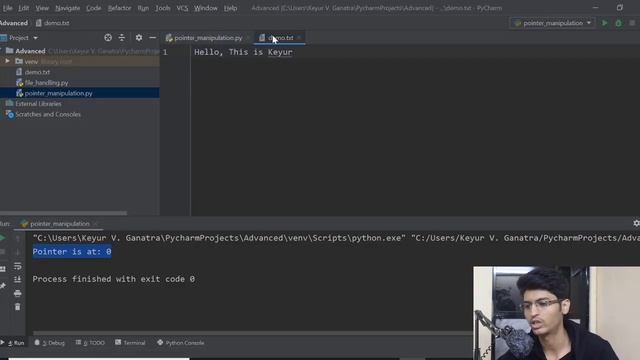Click the scroll down arrow in Run panel
Screen dimensions: 640x360
pyautogui.click(x=18, y=252)
